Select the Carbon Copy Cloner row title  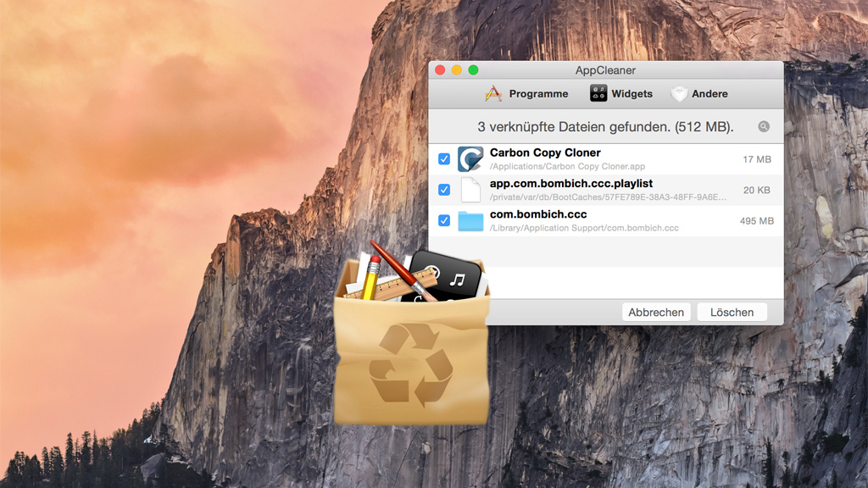[x=545, y=152]
